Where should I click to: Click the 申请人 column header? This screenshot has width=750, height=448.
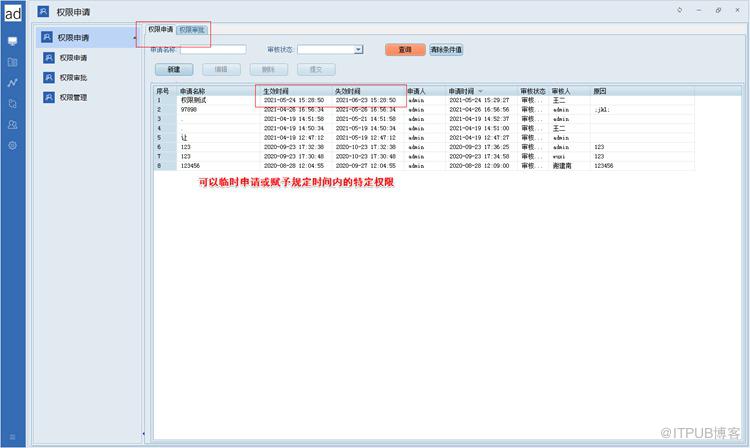(425, 91)
